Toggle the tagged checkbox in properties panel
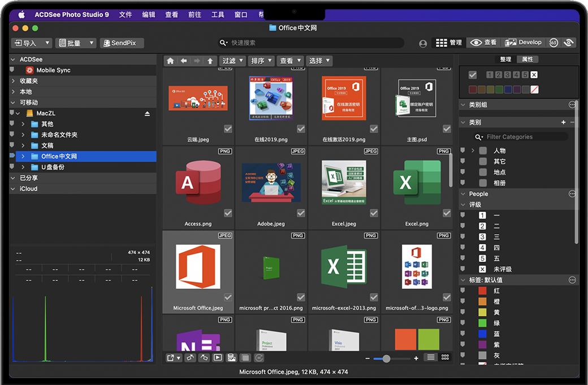This screenshot has width=588, height=385. pyautogui.click(x=473, y=75)
